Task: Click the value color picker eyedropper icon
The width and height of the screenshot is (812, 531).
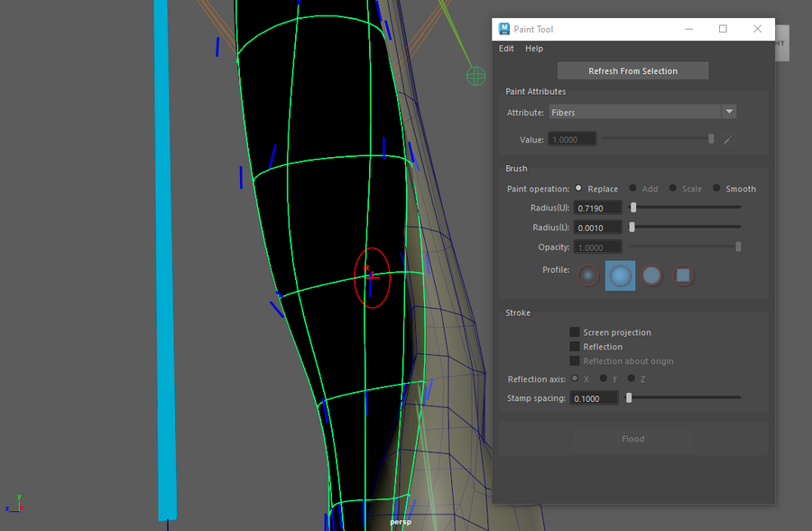Action: [x=728, y=139]
